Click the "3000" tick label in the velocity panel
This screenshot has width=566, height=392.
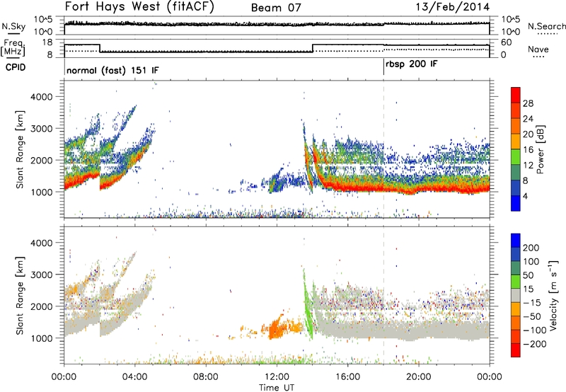point(41,275)
